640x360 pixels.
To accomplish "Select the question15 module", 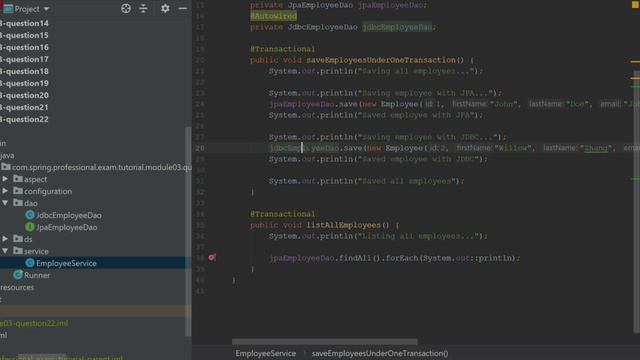I will (x=24, y=35).
